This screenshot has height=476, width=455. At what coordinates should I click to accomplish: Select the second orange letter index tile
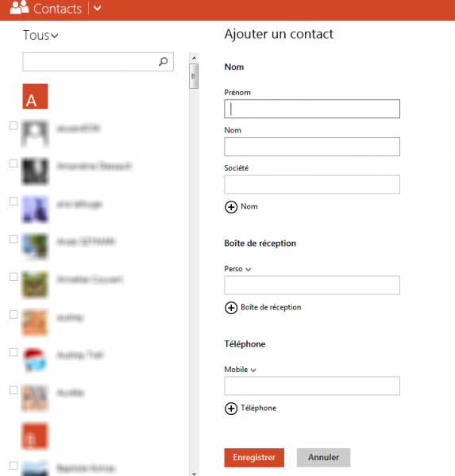[35, 436]
